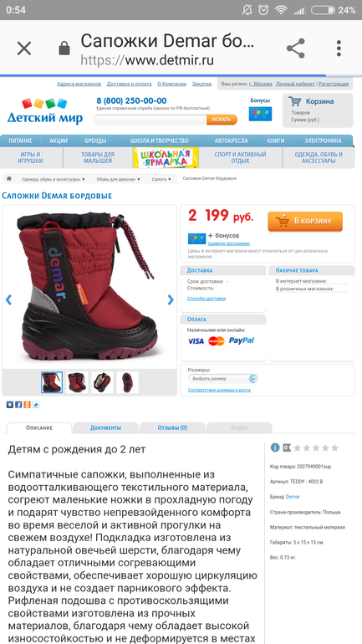This screenshot has height=644, width=362.
Task: Add boots with В корзину button
Action: pos(305,221)
